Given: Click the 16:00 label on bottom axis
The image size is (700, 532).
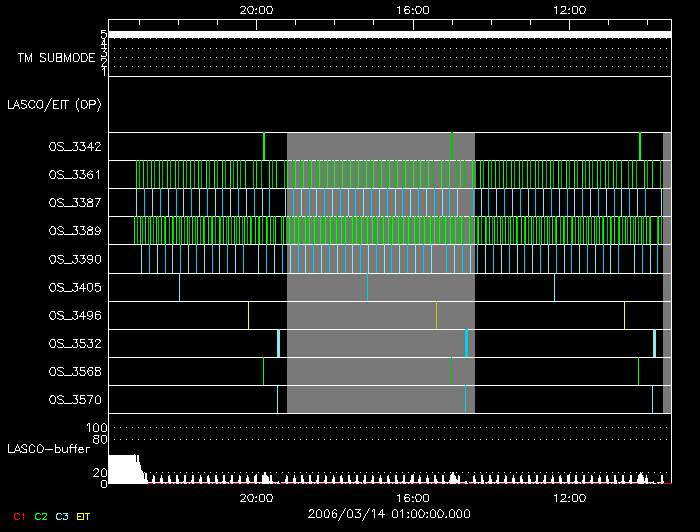Looking at the screenshot, I should click(413, 498).
